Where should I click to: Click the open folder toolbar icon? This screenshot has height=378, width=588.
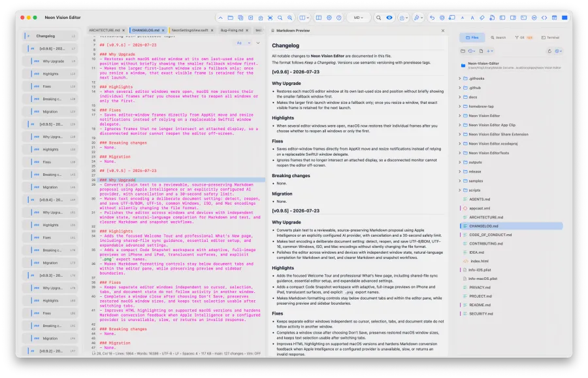[x=230, y=18]
